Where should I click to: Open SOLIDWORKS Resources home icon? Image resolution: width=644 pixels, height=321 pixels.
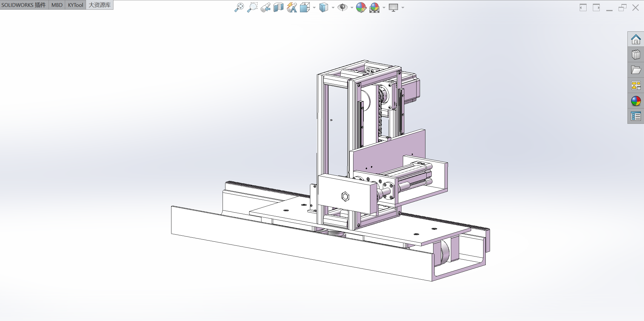tap(636, 39)
